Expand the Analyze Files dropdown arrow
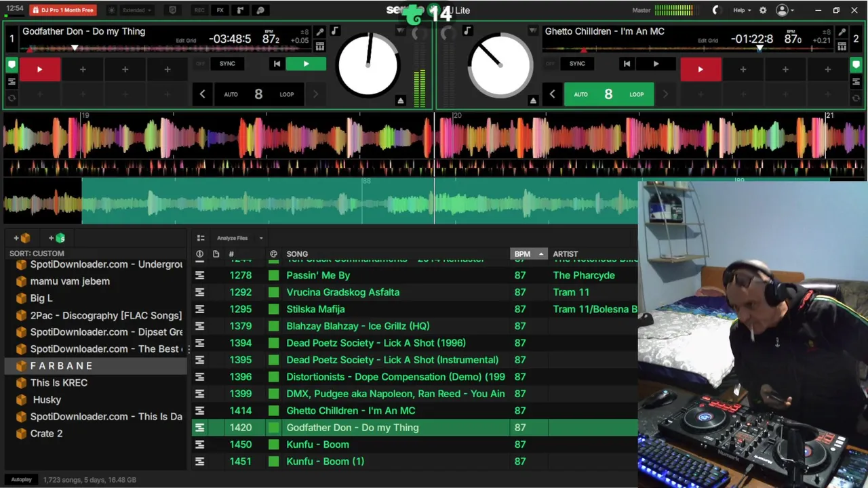The height and width of the screenshot is (488, 868). [x=261, y=238]
